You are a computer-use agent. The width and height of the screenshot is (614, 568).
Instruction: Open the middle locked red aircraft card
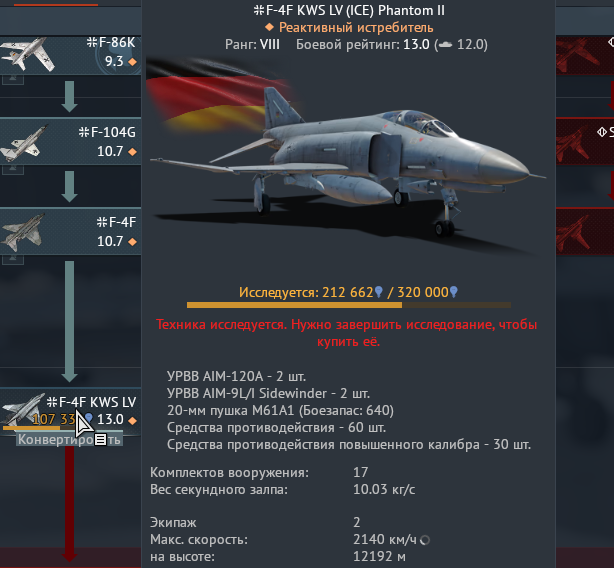pyautogui.click(x=585, y=141)
